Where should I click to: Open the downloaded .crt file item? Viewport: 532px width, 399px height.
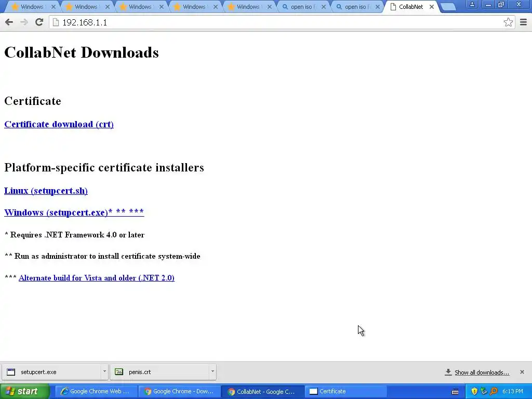tap(159, 372)
